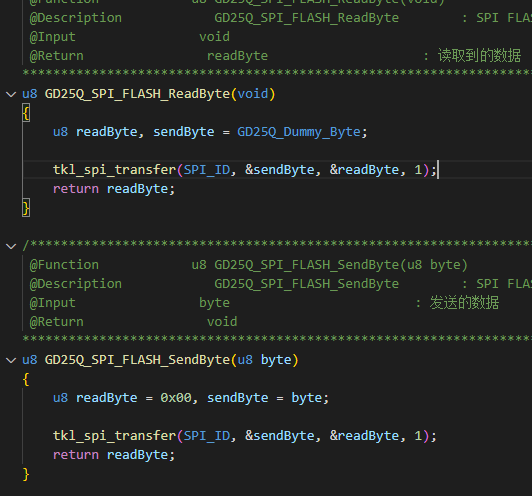Click the @Function comment line for SendByte
Viewport: 532px width, 496px height.
click(248, 265)
